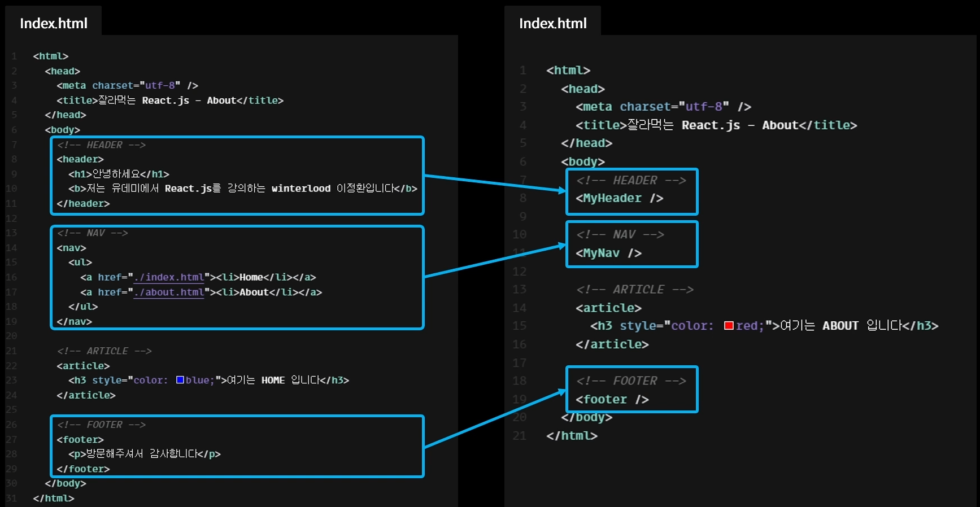Click the h3 line reading 여기는 ABOUT 입니다
This screenshot has height=507, width=980.
(764, 325)
